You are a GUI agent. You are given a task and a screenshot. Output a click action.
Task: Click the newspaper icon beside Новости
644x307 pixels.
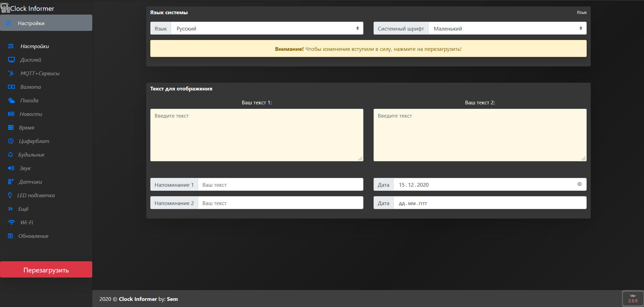click(x=11, y=114)
